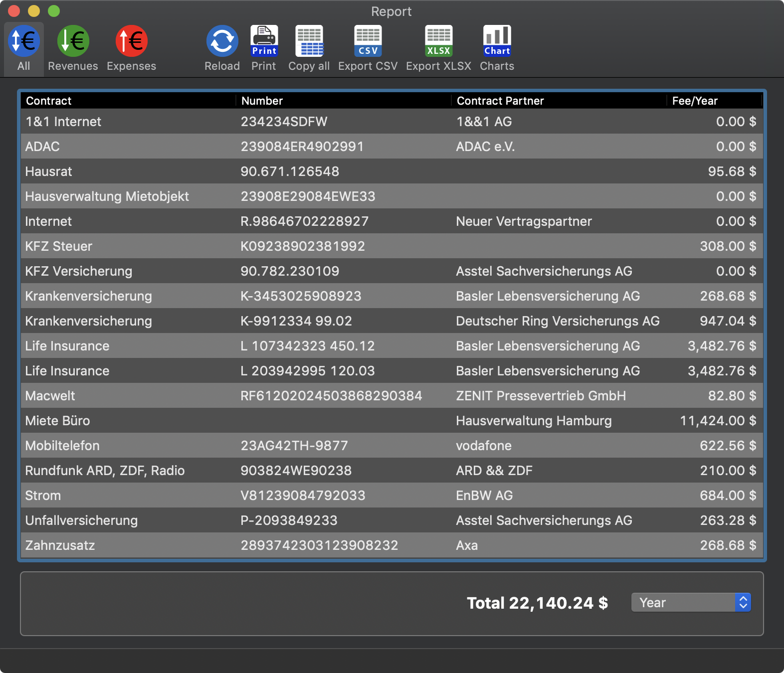
Task: Click the Total 22,140.24 $ label
Action: [x=537, y=603]
